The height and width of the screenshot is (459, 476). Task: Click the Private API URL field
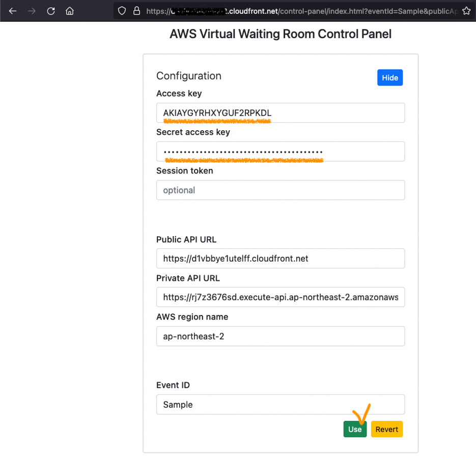coord(281,297)
